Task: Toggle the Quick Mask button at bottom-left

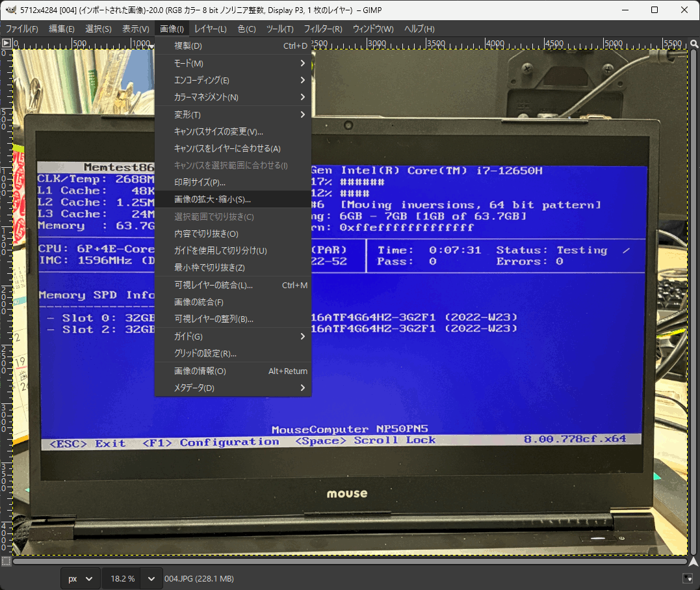Action: tap(6, 561)
